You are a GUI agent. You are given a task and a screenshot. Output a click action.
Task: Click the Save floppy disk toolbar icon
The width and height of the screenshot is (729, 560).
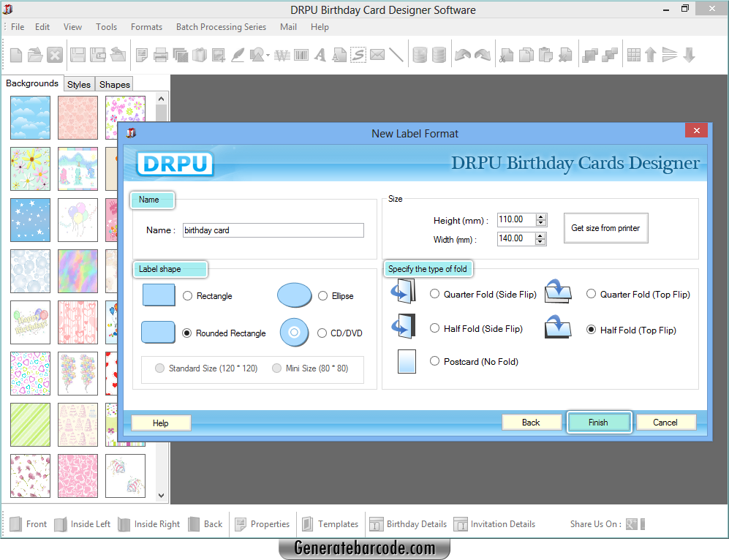coord(78,56)
